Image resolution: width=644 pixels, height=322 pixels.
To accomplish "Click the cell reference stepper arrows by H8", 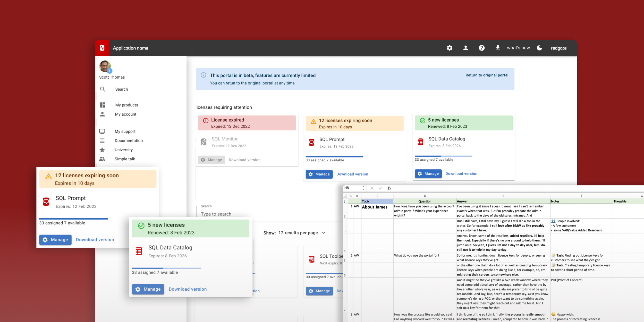I will coord(363,188).
